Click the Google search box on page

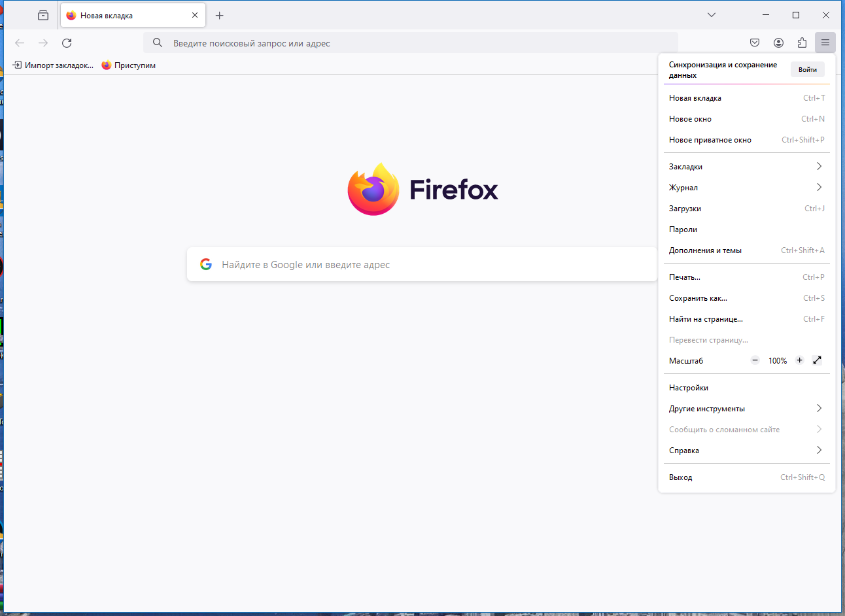click(422, 265)
